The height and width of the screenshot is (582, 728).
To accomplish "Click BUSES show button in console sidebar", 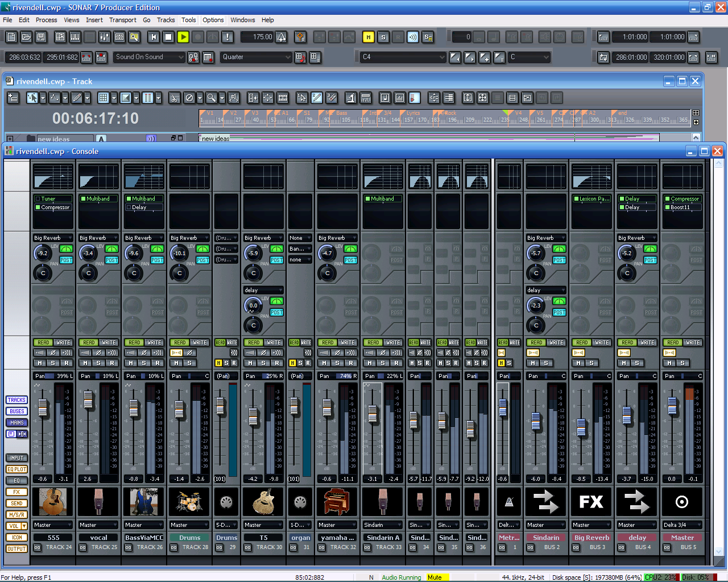I will tap(16, 411).
